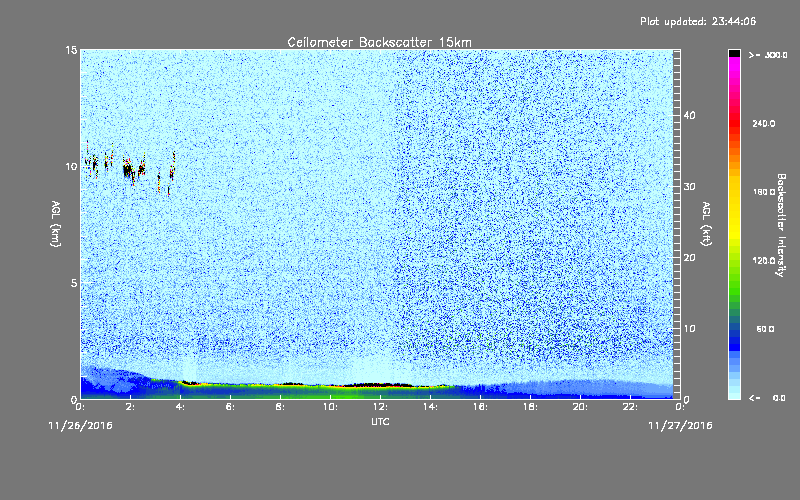
Task: Click the "20:" hour tick label
Action: click(580, 407)
